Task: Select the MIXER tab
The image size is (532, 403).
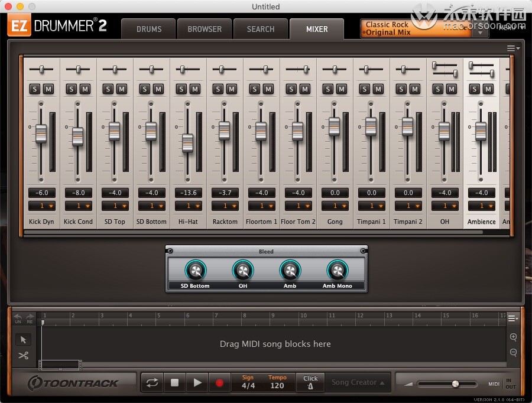Action: coord(317,29)
